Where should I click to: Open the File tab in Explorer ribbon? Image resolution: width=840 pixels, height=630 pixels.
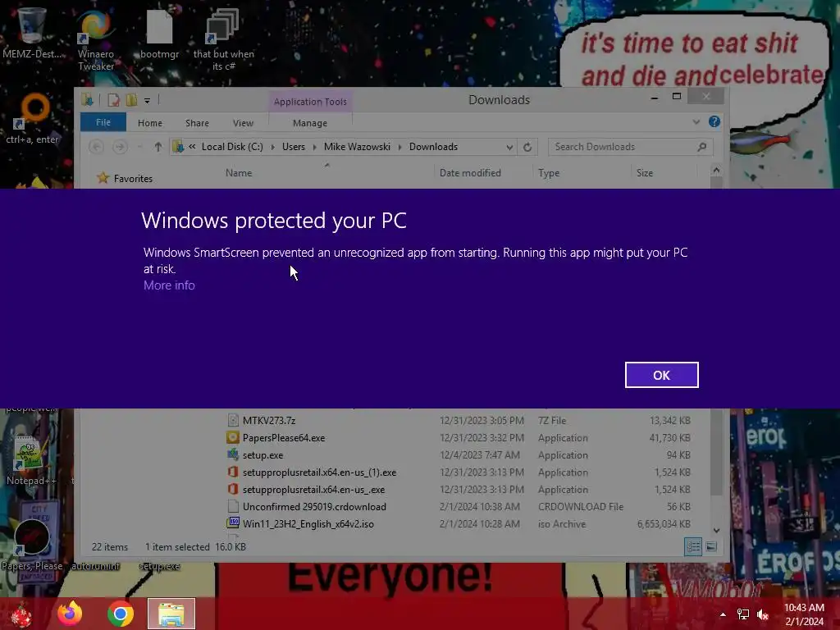tap(103, 122)
